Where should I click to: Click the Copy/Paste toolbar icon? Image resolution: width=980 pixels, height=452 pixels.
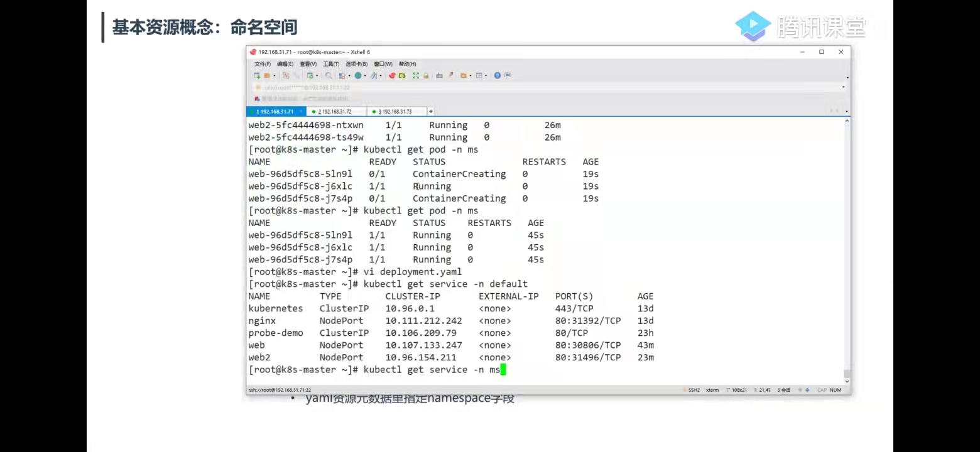[342, 75]
